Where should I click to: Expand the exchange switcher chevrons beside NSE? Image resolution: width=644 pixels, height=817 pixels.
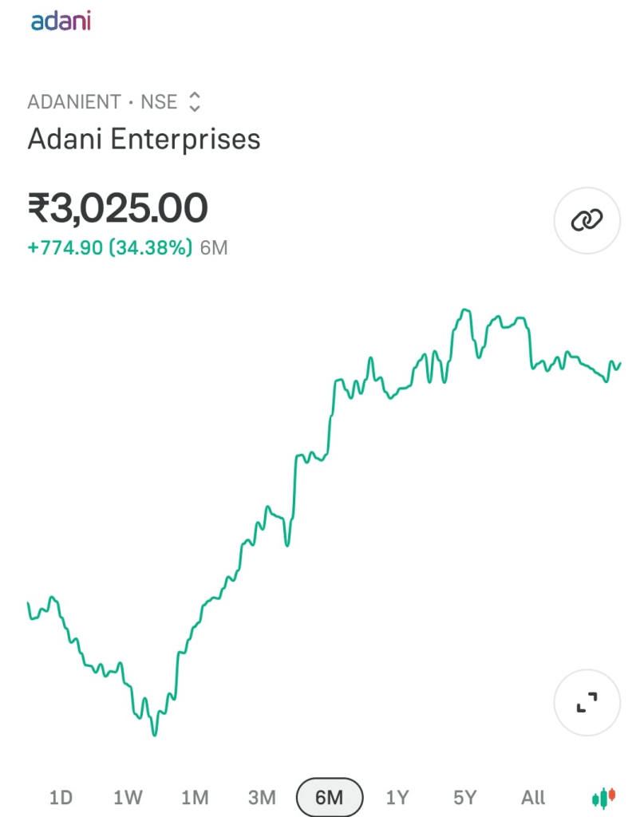pos(195,101)
